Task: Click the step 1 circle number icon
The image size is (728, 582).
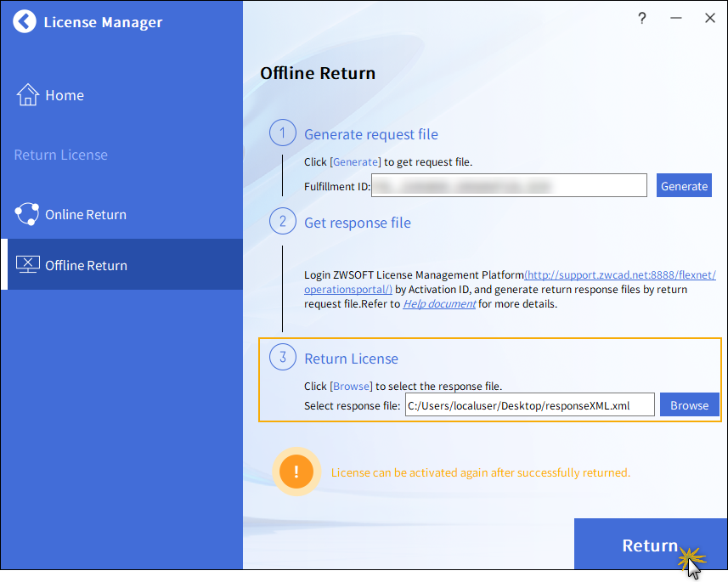Action: click(282, 133)
